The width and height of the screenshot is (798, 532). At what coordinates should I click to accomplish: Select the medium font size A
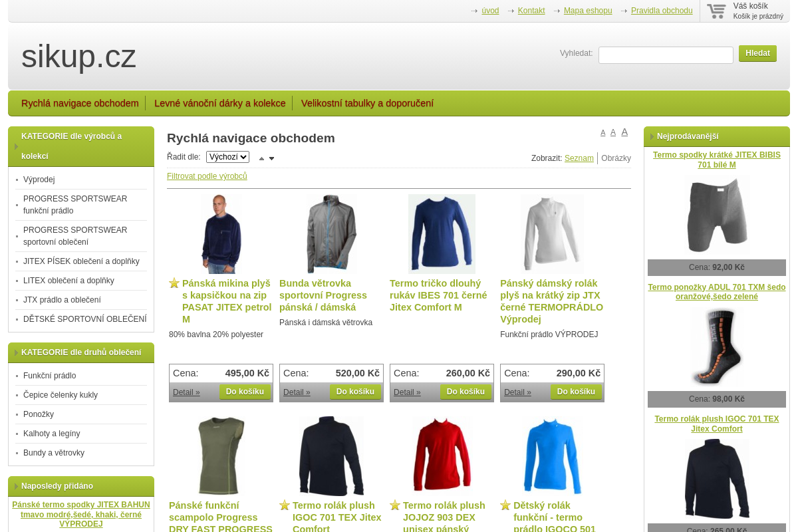click(613, 132)
